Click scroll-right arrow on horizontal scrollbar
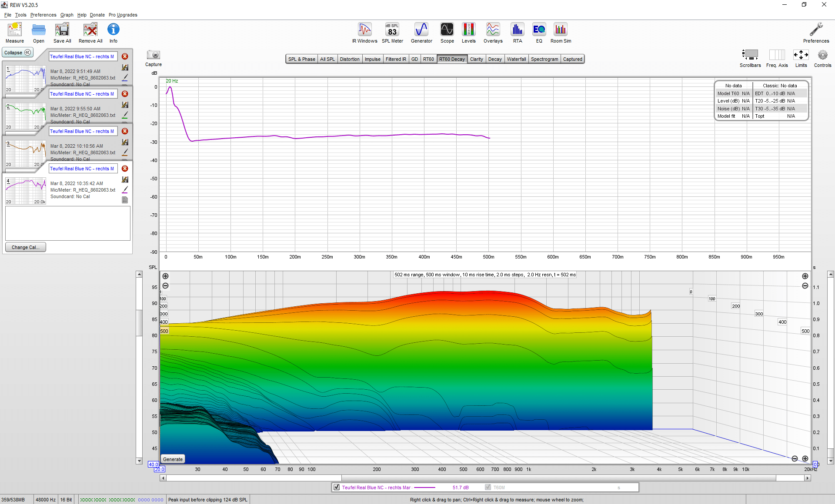Screen dimensions: 835x504 pyautogui.click(x=808, y=478)
